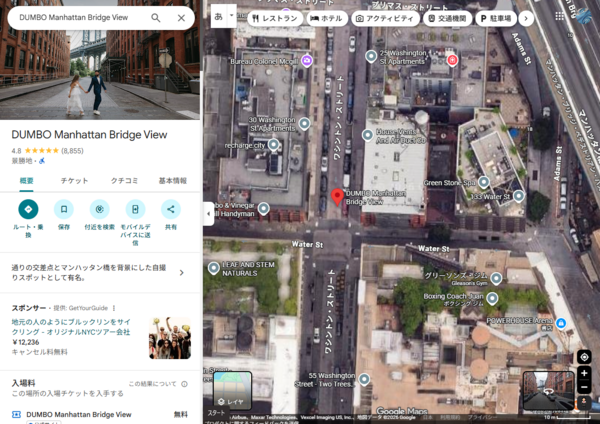Click the red DUMBO Manhattan Bridge View pin
This screenshot has height=424, width=600.
(x=337, y=197)
